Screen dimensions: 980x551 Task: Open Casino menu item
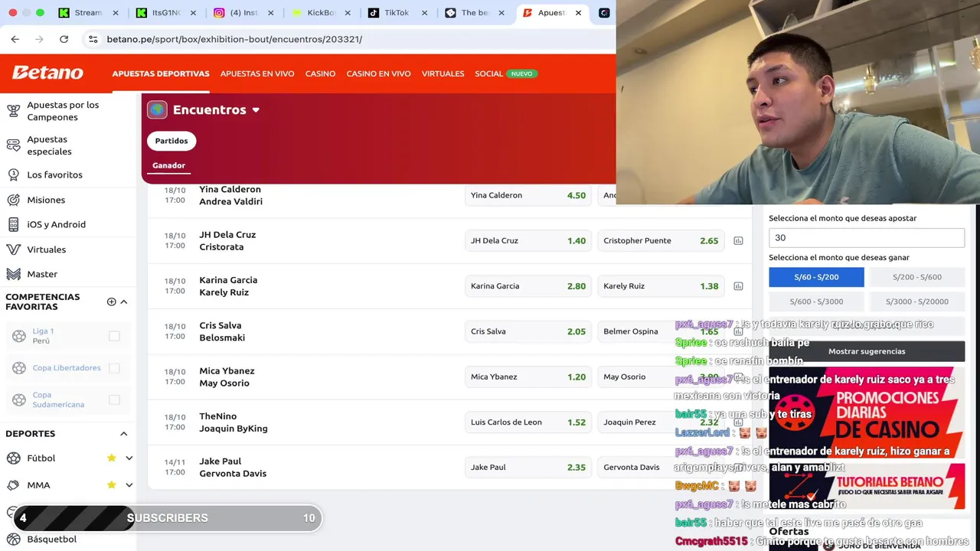coord(320,73)
